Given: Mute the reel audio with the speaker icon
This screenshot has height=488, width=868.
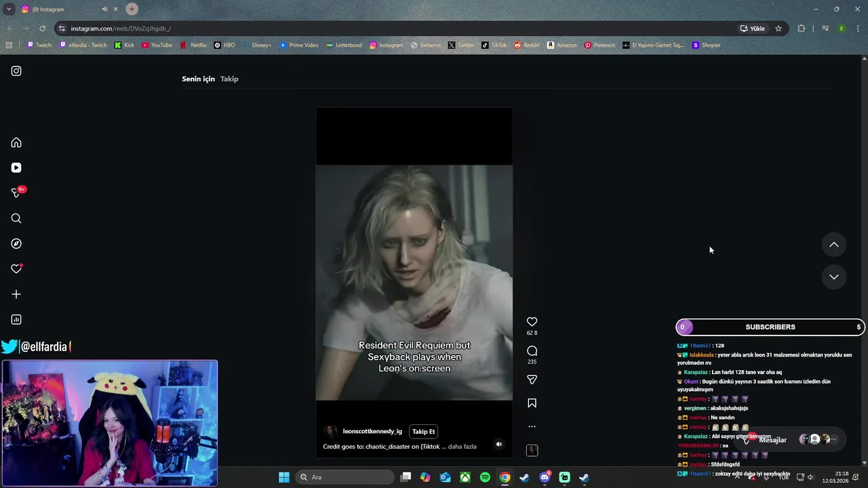Looking at the screenshot, I should [499, 445].
